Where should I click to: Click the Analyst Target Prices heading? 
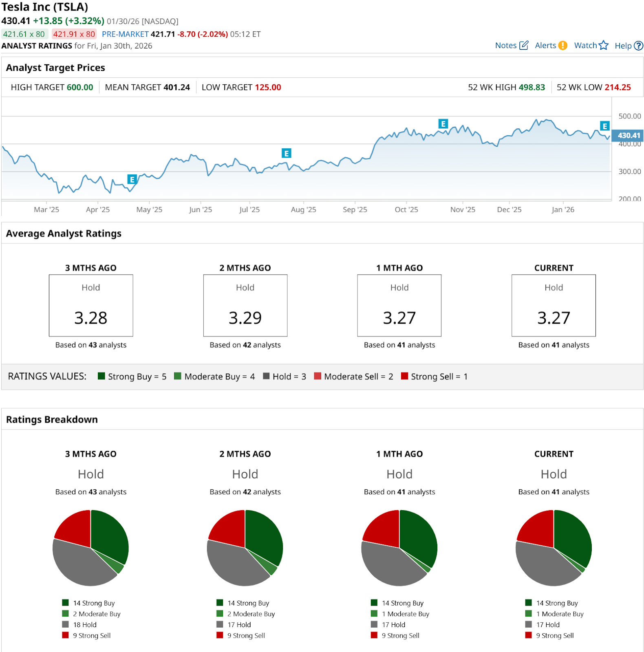click(55, 68)
